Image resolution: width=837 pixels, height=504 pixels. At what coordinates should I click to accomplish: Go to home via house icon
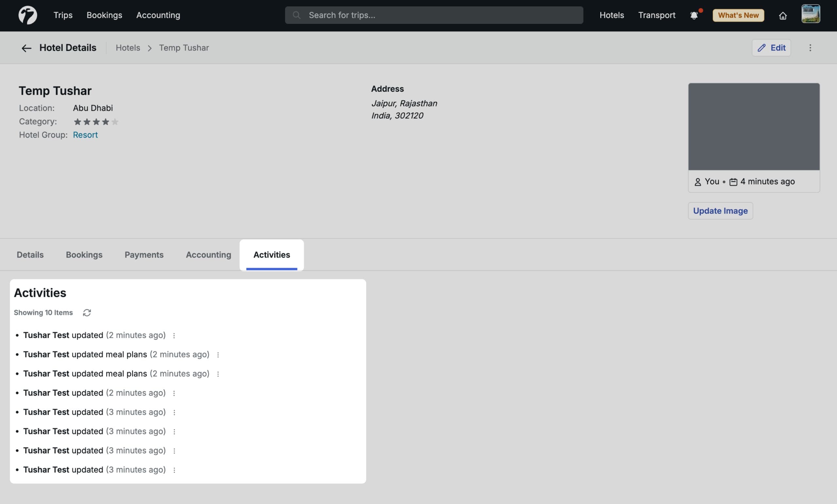coord(783,16)
